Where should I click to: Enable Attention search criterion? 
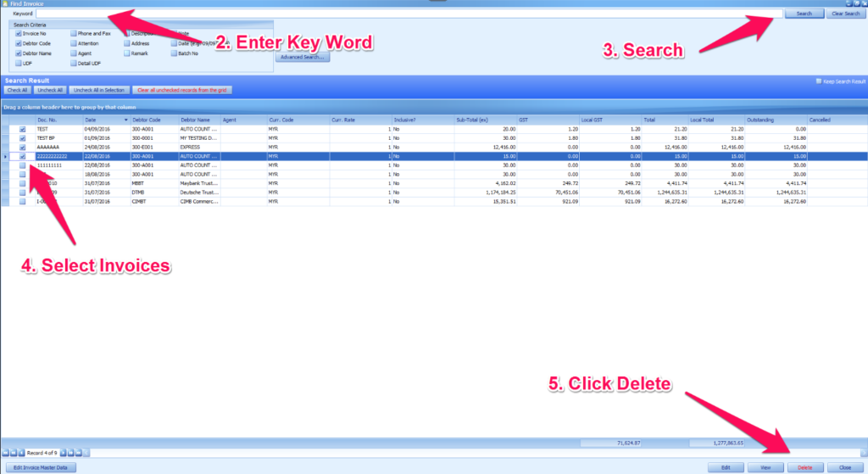click(74, 44)
